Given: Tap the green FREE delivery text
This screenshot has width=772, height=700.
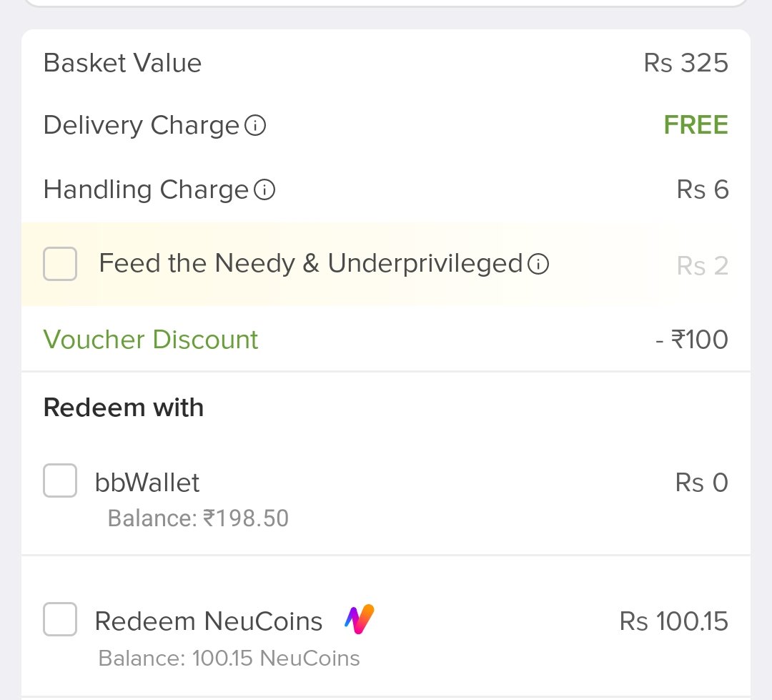Looking at the screenshot, I should 696,124.
